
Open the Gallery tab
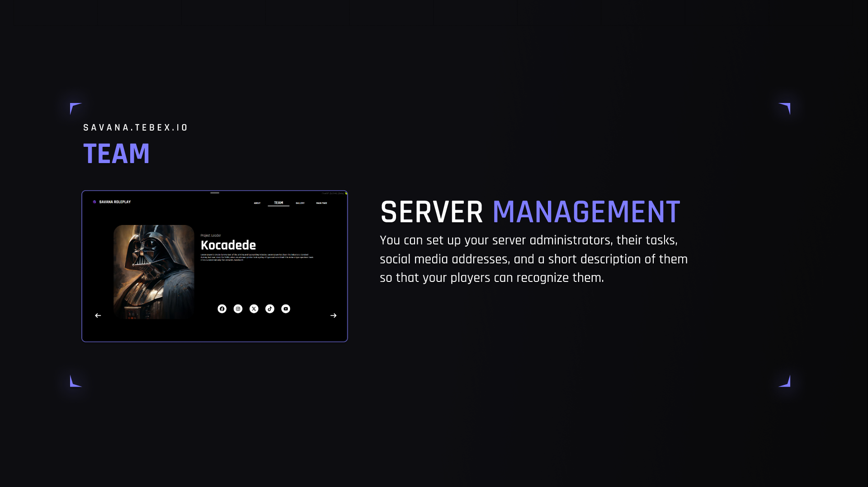point(300,203)
